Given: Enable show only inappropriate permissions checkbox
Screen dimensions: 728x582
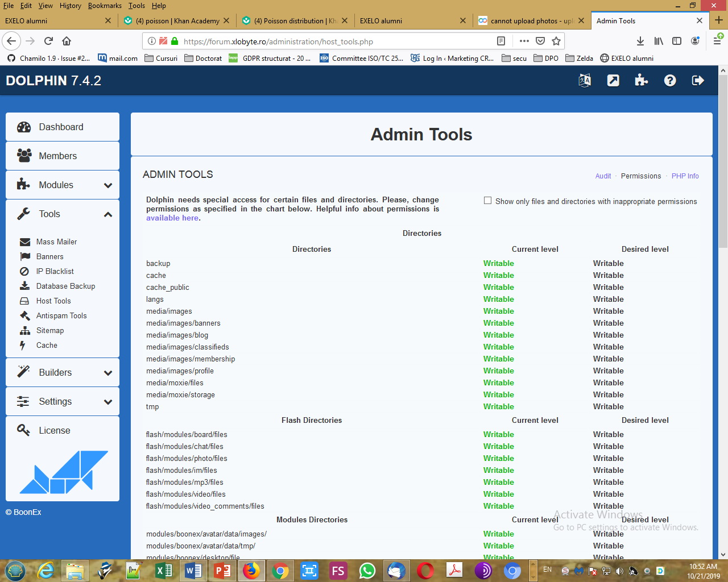Looking at the screenshot, I should click(487, 201).
